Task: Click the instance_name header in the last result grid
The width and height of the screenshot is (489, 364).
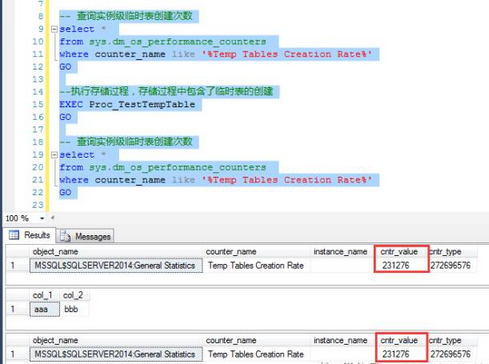Action: coord(342,340)
